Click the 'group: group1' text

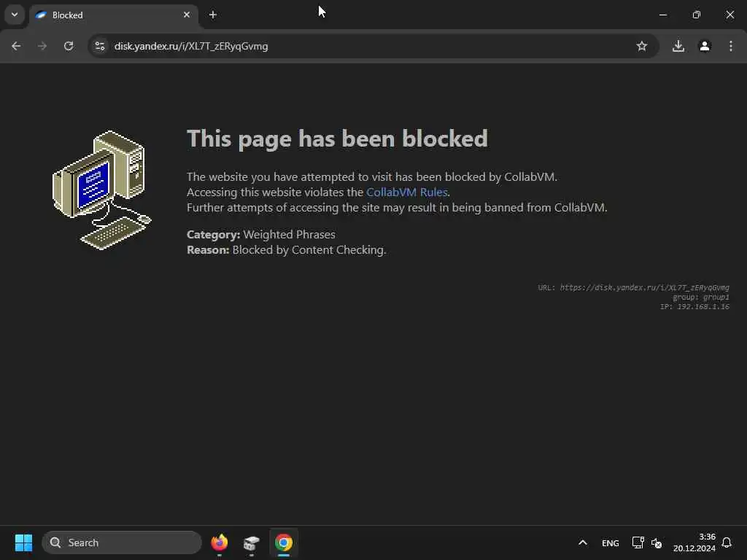[x=701, y=297]
